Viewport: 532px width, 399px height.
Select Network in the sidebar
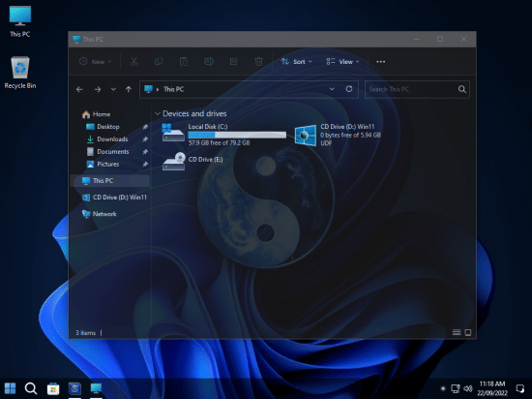[x=104, y=214]
